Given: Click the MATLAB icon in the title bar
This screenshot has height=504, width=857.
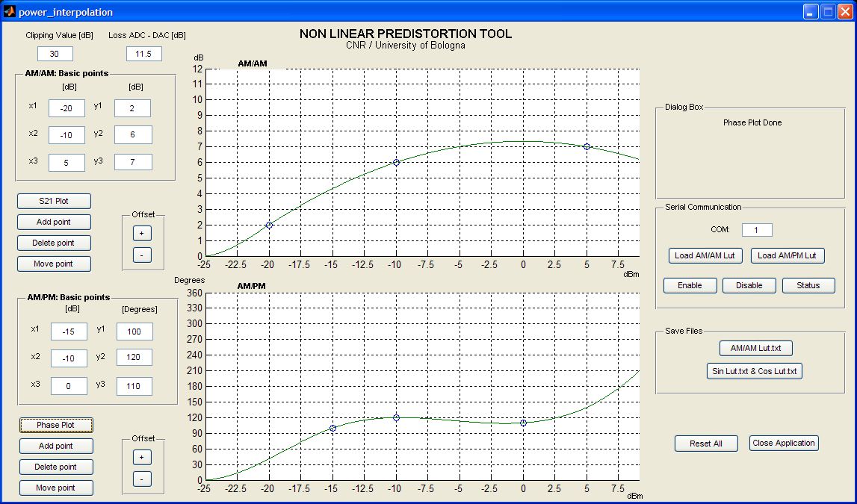Looking at the screenshot, I should click(10, 12).
